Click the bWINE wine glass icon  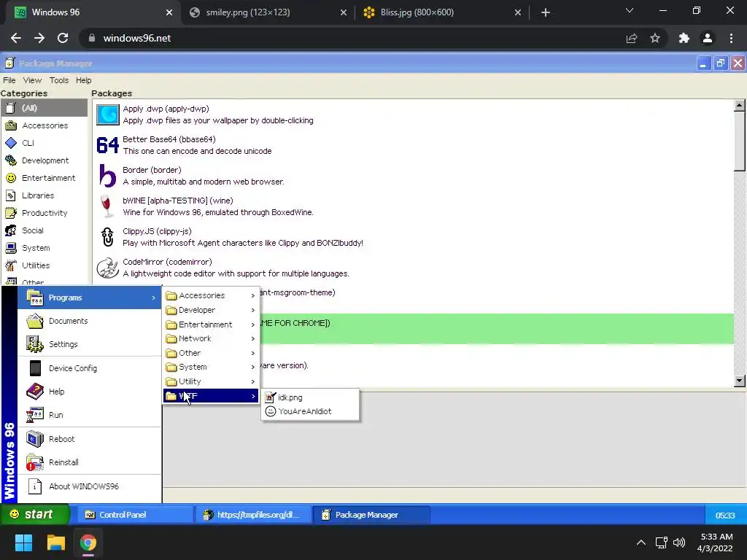[108, 206]
